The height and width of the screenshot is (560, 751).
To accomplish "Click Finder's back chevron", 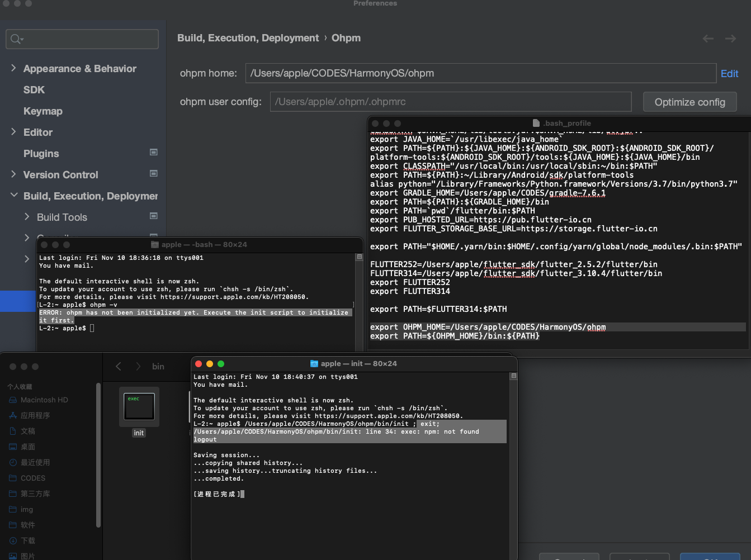I will pos(119,366).
